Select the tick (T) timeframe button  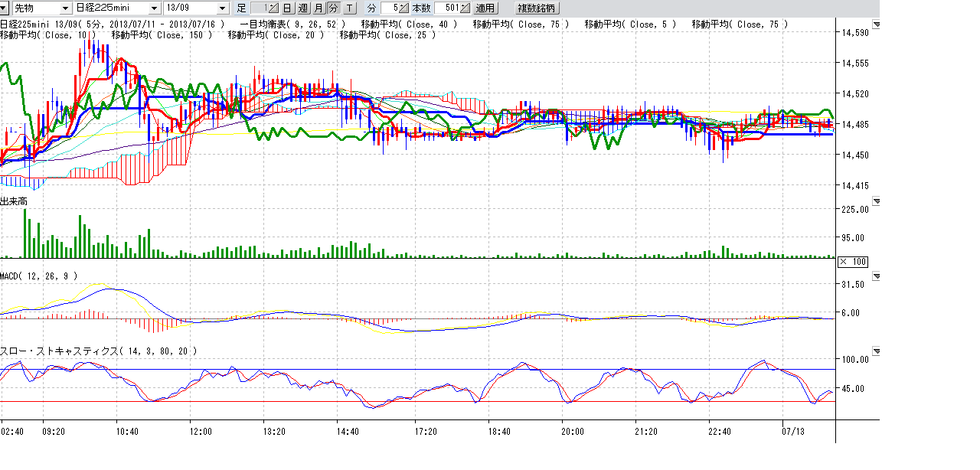coord(349,8)
